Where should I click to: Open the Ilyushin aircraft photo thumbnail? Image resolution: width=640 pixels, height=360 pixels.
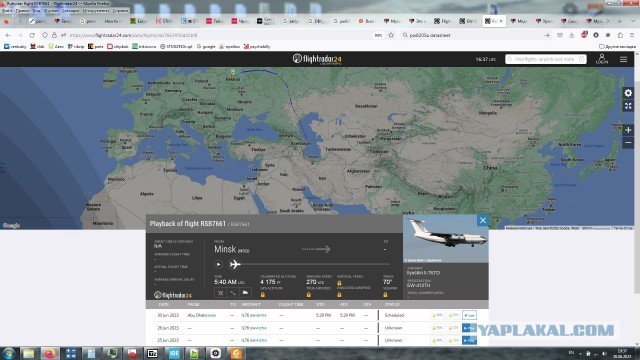point(445,239)
